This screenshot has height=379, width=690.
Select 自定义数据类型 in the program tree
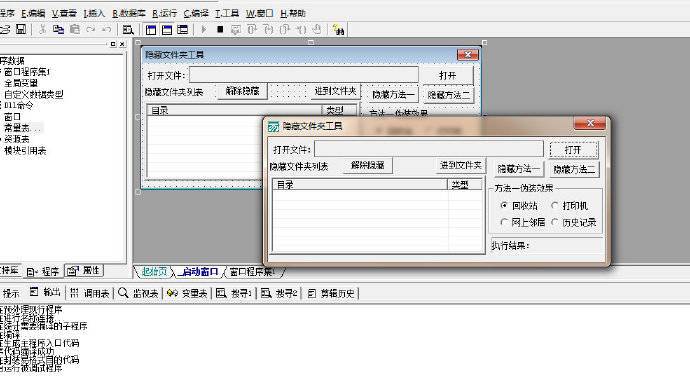tap(34, 94)
